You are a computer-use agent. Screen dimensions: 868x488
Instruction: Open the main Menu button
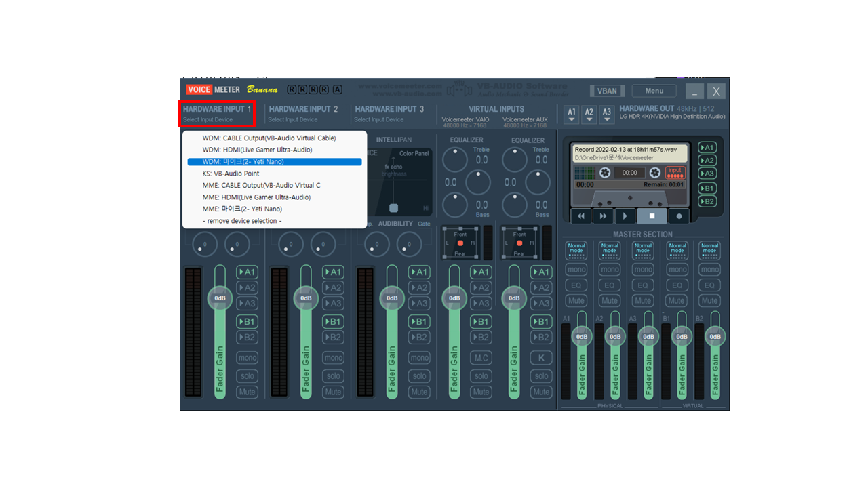654,91
